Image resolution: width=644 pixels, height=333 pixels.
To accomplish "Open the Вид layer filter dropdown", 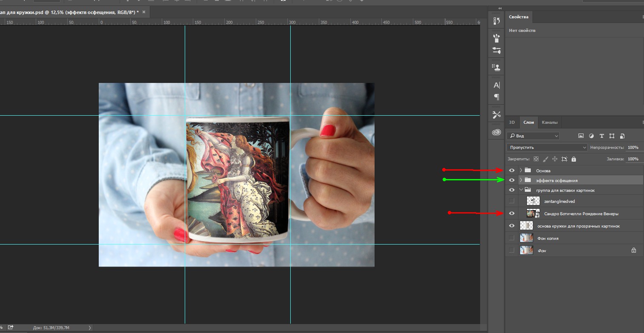I will click(533, 136).
